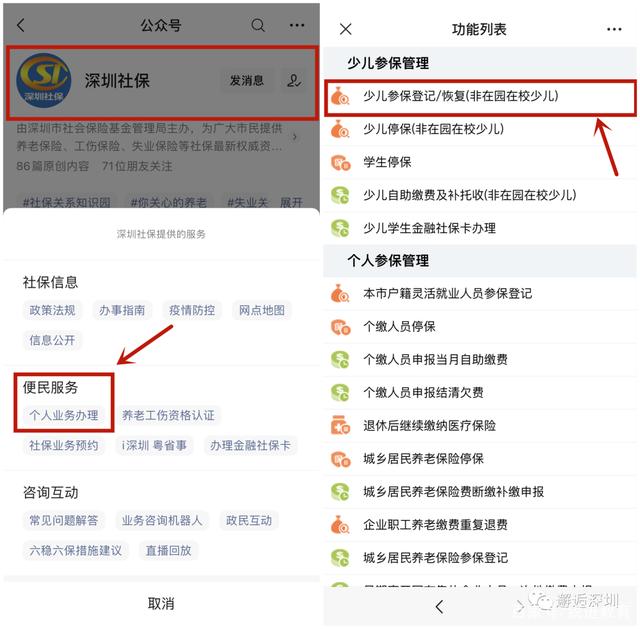This screenshot has width=640, height=629.
Task: Select 个人业务办理 under 便民服务
Action: coord(64,415)
